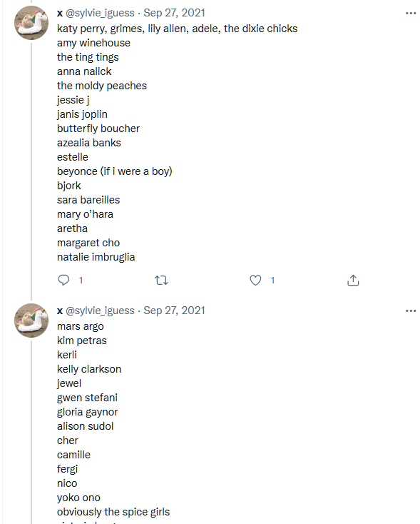The image size is (420, 524).
Task: Open the first tweet's Sep 27, 2021 timestamp
Action: tap(174, 13)
